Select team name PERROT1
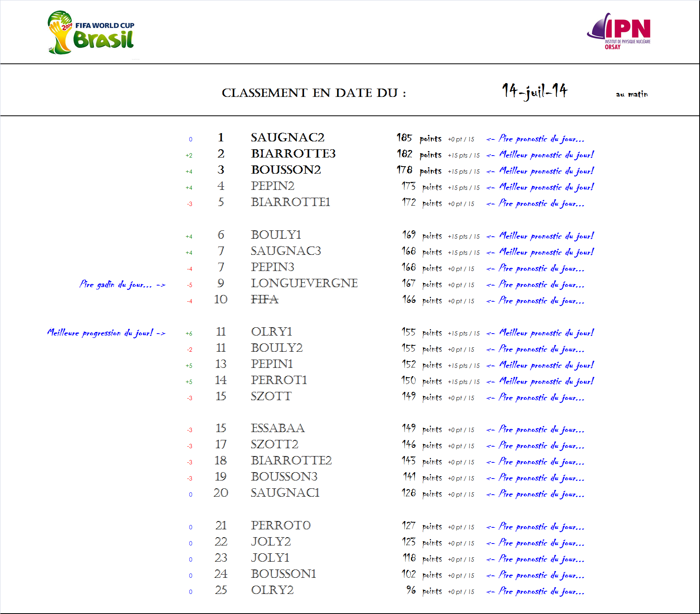Image resolution: width=700 pixels, height=614 pixels. [279, 380]
